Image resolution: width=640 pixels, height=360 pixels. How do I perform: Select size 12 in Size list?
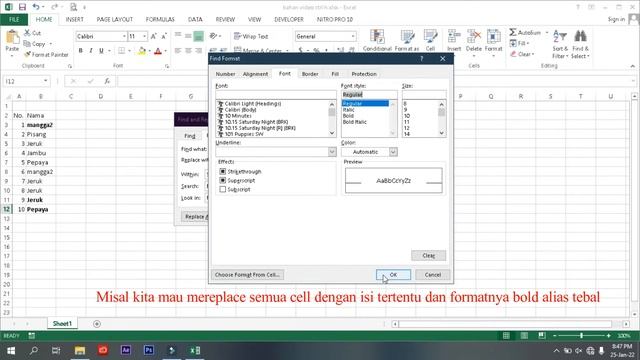(407, 128)
